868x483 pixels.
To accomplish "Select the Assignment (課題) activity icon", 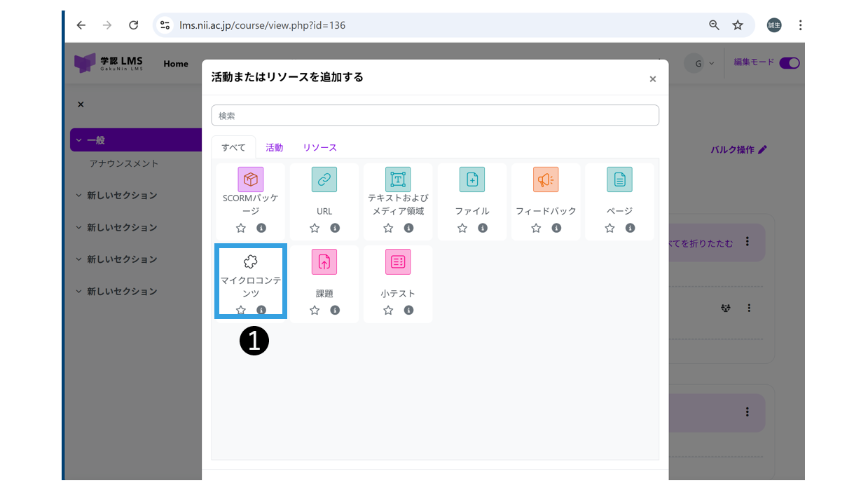I will (324, 262).
